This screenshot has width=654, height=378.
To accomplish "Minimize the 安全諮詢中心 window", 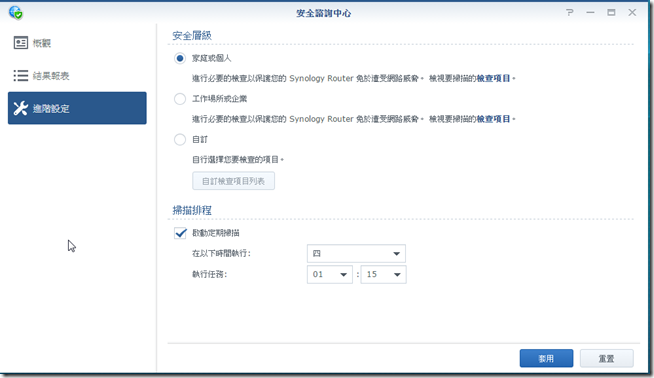I will coord(590,13).
